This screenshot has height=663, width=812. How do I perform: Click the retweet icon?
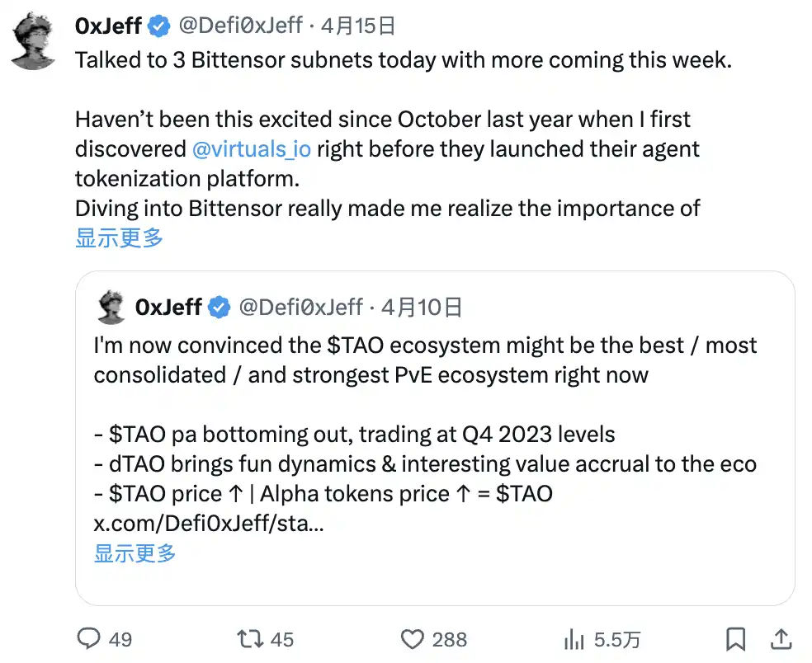(248, 638)
